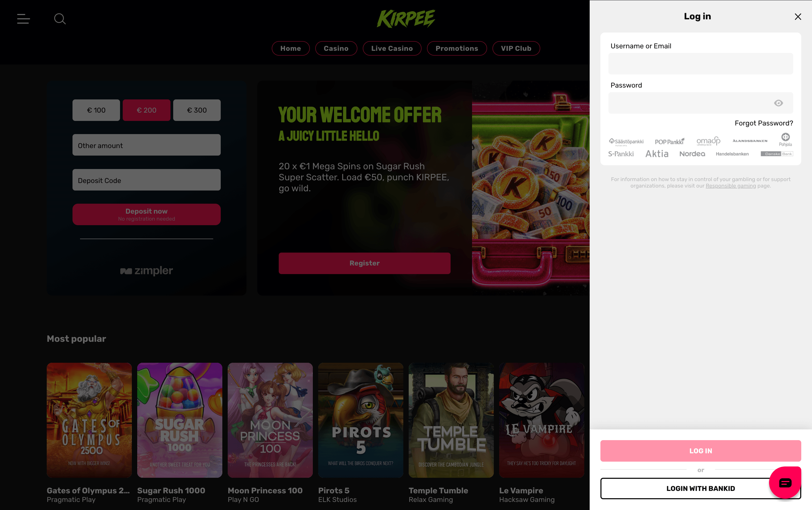Open Moon Princess 100 game thumbnail
The height and width of the screenshot is (510, 812).
[x=270, y=420]
